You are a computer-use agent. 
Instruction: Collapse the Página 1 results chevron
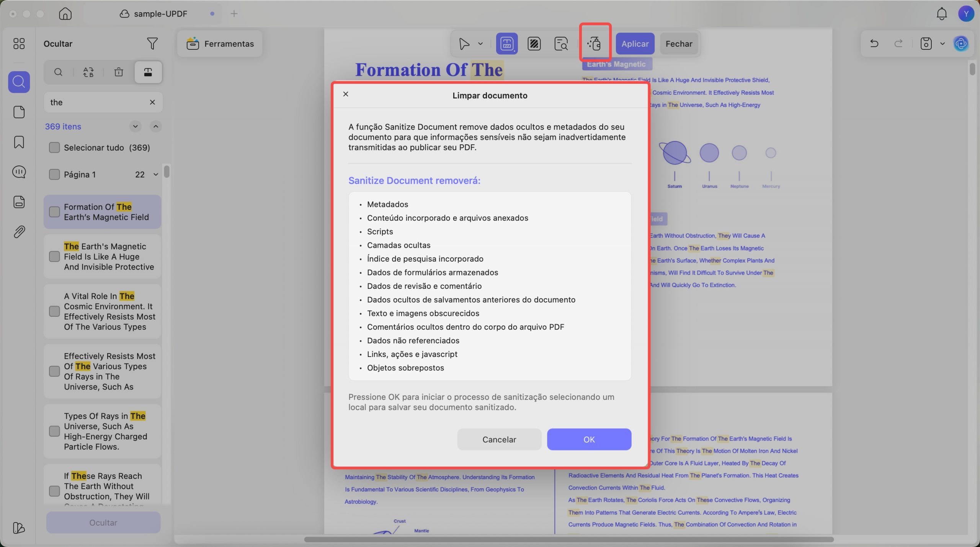[156, 174]
